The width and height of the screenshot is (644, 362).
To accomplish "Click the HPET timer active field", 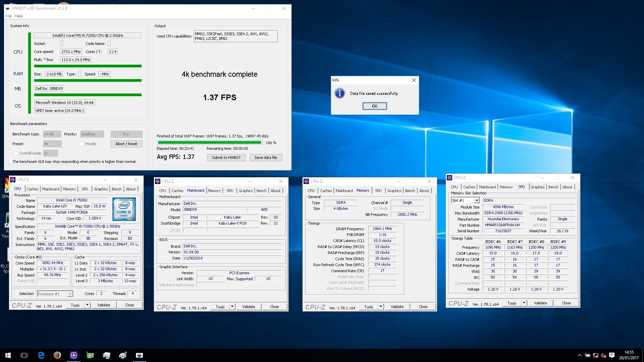I will [x=60, y=111].
